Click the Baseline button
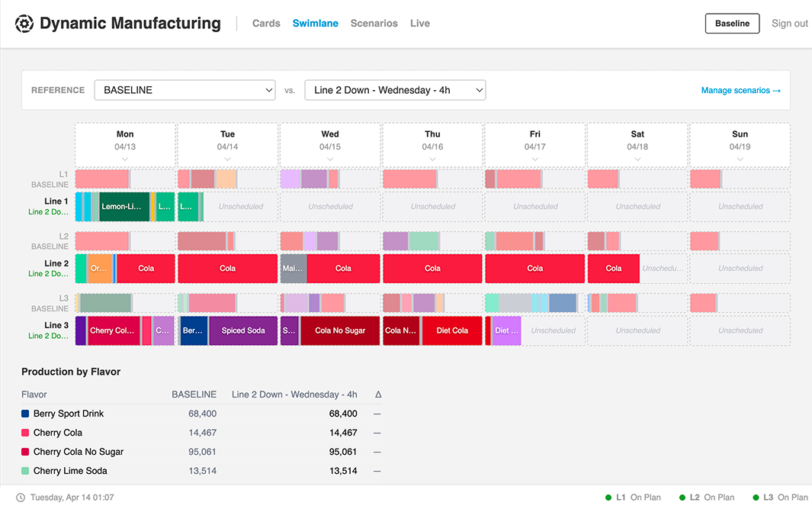This screenshot has width=812, height=509. 732,24
